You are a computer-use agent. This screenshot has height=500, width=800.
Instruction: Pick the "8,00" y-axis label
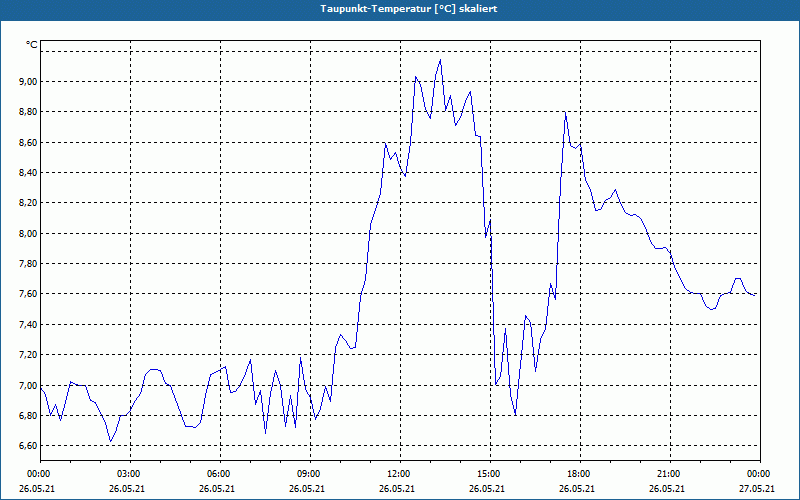pos(28,234)
